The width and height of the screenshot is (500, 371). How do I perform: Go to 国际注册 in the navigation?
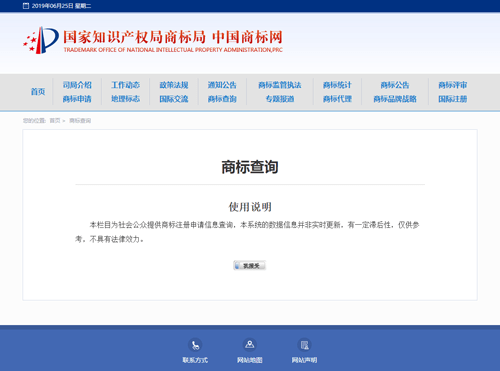452,99
